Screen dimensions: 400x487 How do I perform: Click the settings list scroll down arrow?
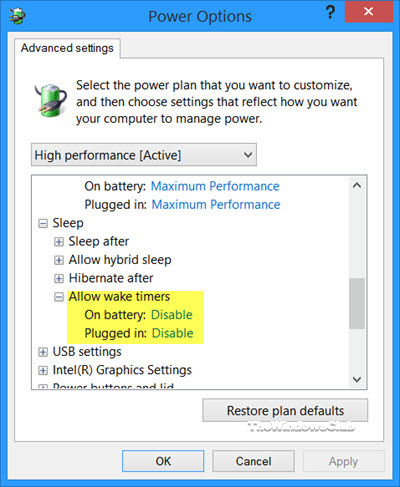357,379
